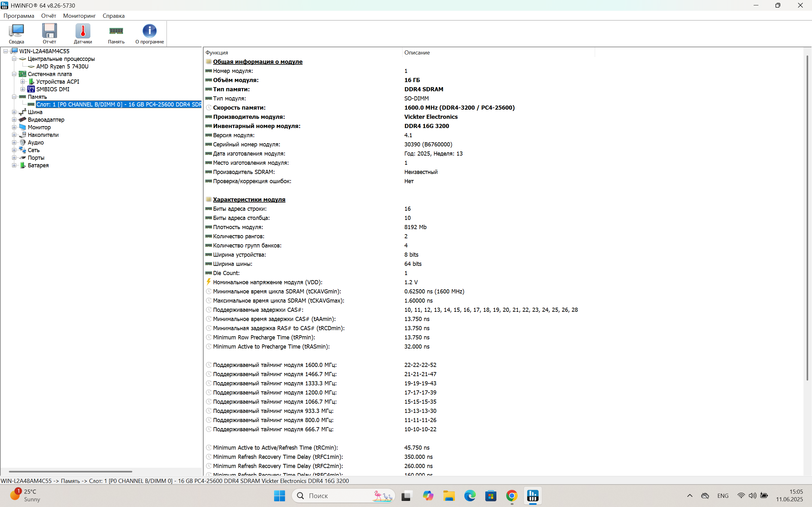Expand the SMBIOS DMI node
This screenshot has height=507, width=812.
[x=23, y=89]
